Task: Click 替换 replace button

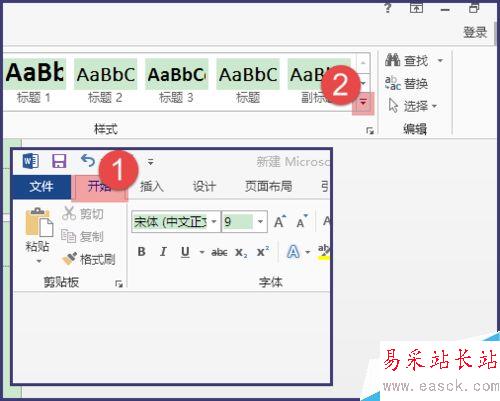Action: tap(406, 83)
